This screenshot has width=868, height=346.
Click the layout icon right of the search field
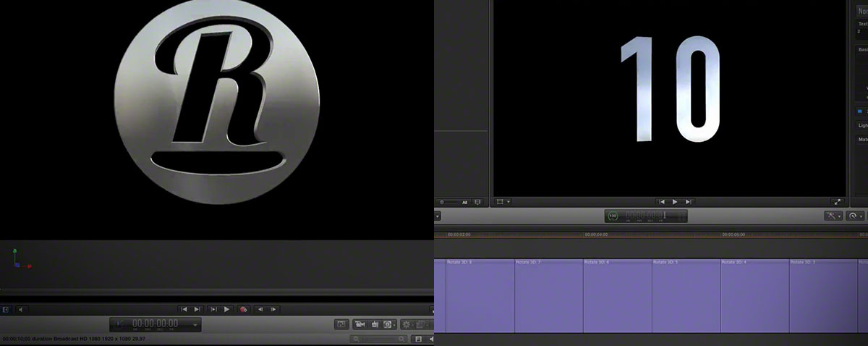point(418,339)
